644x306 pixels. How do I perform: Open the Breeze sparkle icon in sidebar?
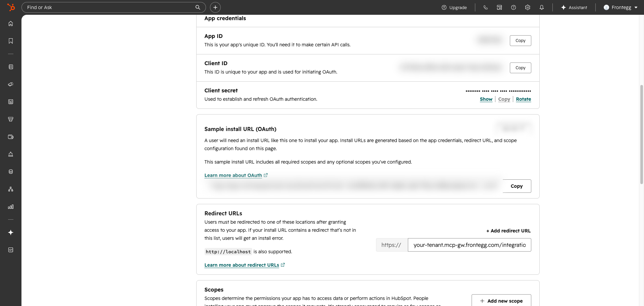11,232
